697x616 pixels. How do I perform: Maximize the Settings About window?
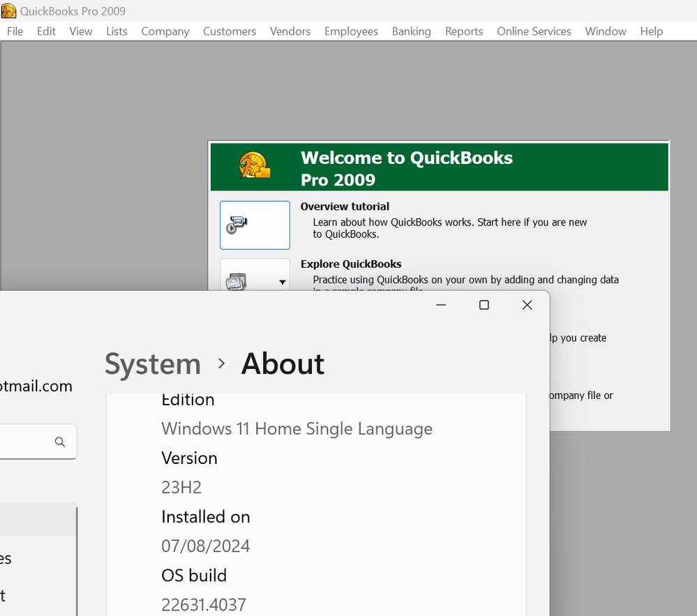pos(484,305)
